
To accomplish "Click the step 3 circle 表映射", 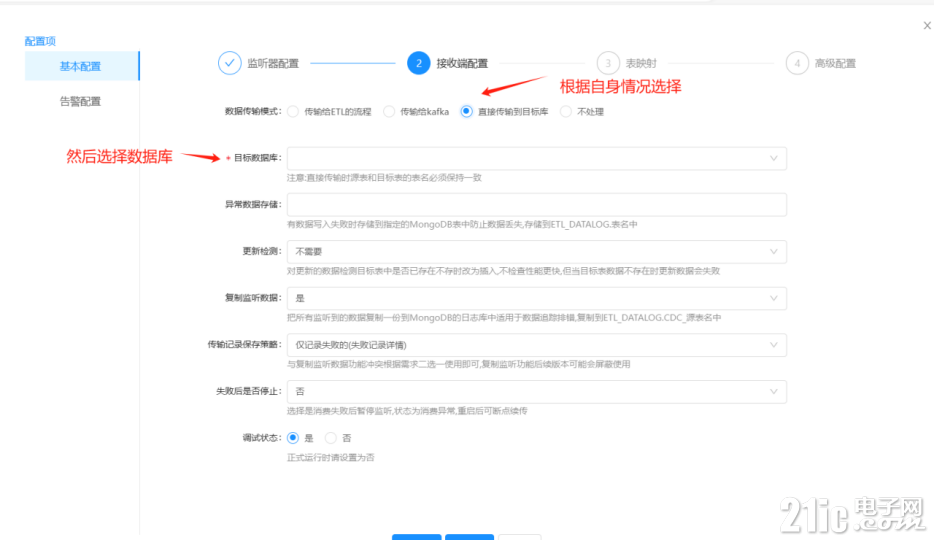I will (608, 63).
